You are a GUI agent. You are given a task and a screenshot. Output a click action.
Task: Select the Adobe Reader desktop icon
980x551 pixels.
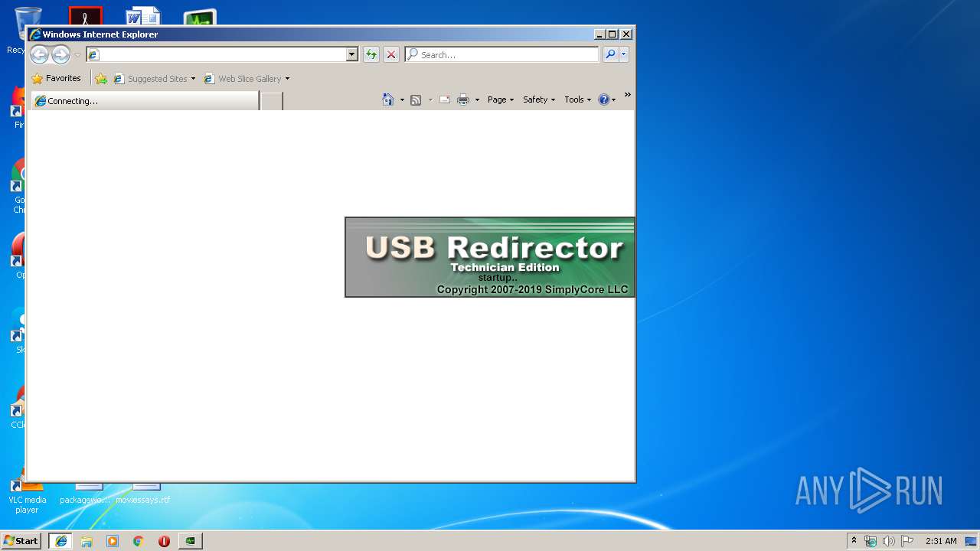click(85, 15)
